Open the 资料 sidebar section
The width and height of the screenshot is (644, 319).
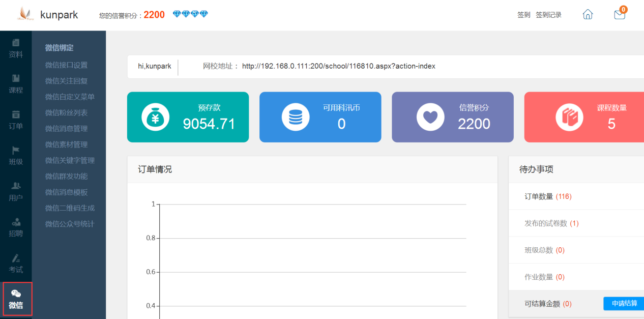(16, 48)
